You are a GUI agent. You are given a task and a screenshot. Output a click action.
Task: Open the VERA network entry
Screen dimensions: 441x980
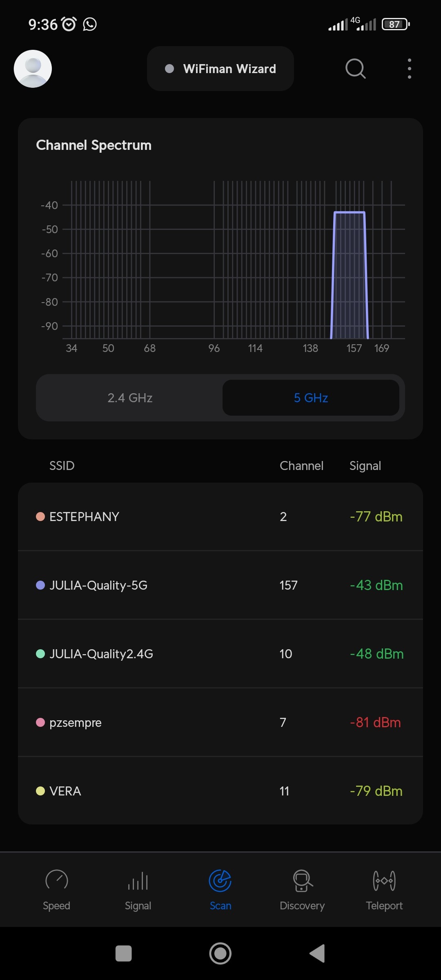[220, 791]
